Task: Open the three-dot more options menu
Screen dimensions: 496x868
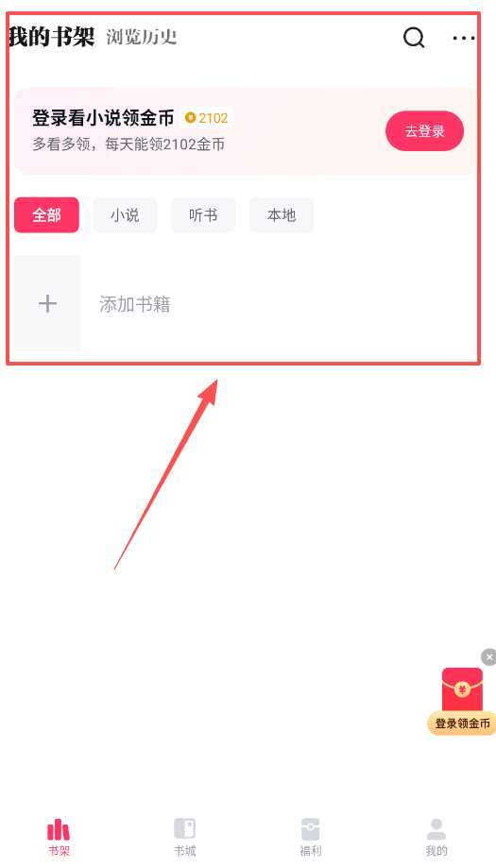Action: coord(464,38)
